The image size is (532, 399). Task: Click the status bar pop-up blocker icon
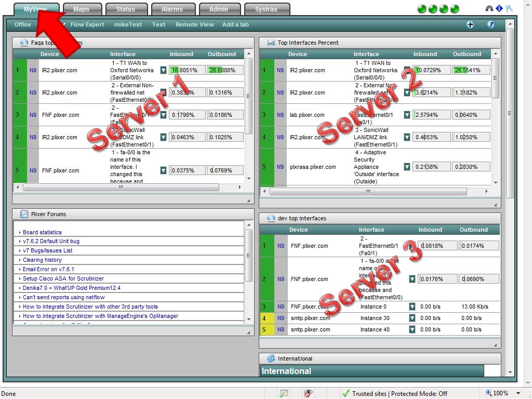pyautogui.click(x=284, y=394)
